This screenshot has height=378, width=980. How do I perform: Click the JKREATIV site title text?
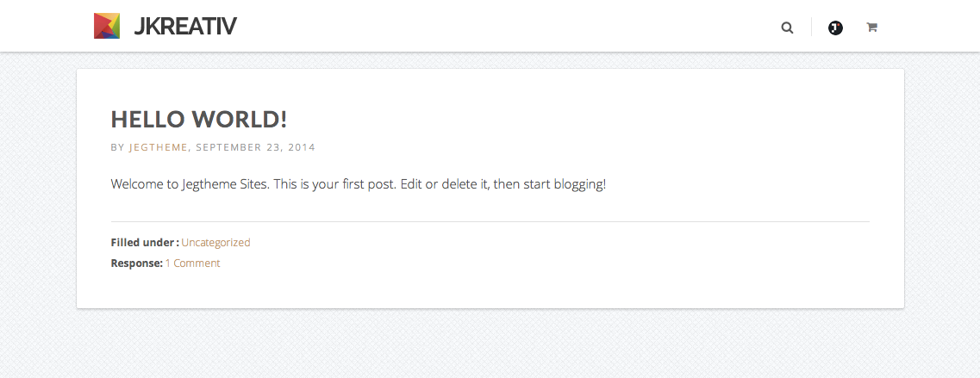point(184,27)
